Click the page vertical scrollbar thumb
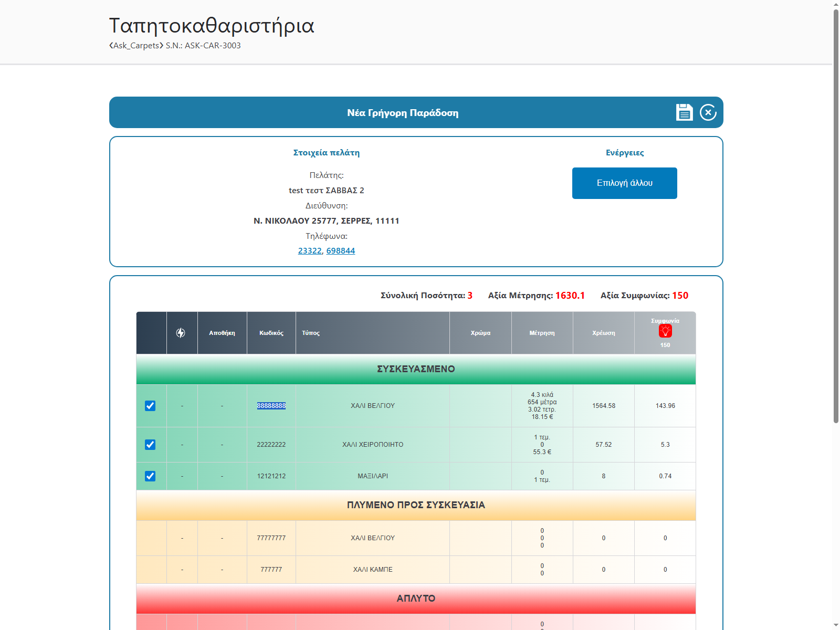The width and height of the screenshot is (840, 630). 836,216
